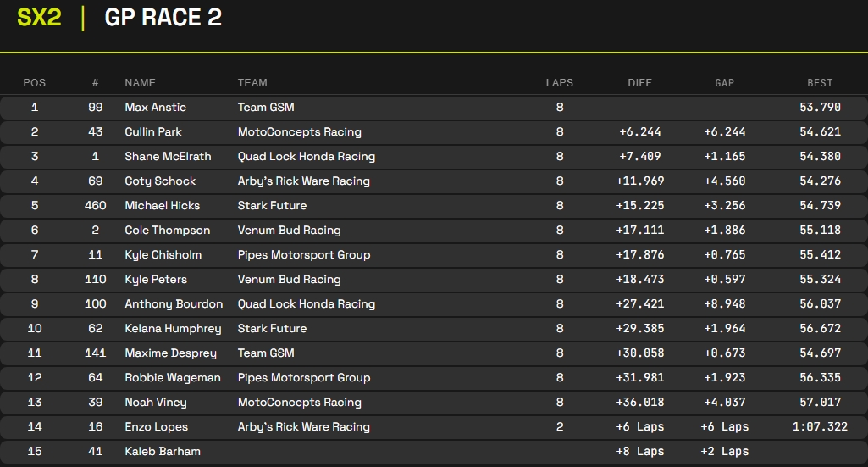Viewport: 868px width, 467px height.
Task: Select Cullin Park's name
Action: click(153, 132)
